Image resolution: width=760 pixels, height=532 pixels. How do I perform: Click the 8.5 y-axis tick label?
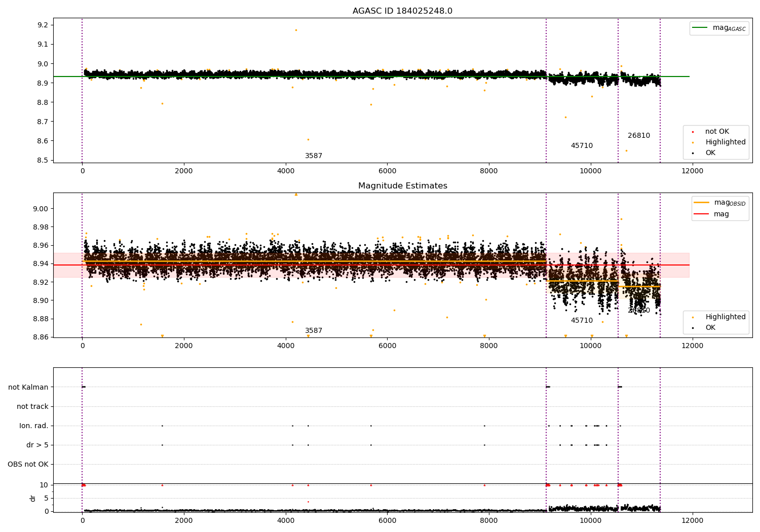[x=43, y=160]
